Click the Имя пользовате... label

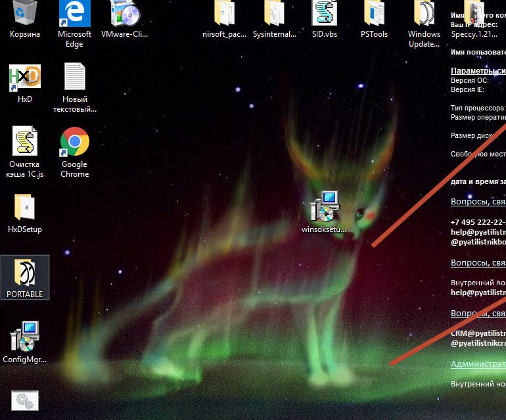[x=478, y=52]
